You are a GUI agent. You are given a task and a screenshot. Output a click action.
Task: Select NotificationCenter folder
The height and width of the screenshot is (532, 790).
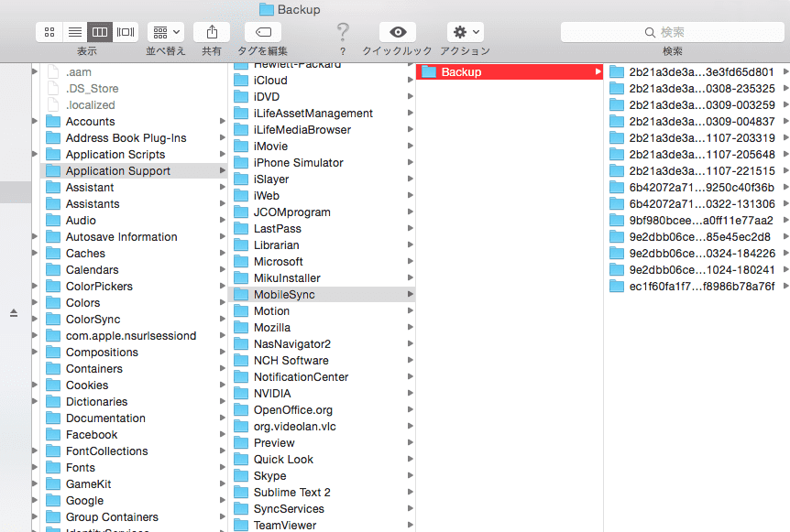pos(322,376)
